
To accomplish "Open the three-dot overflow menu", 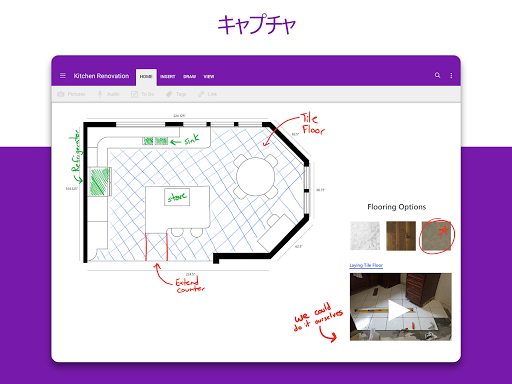I will coord(451,76).
